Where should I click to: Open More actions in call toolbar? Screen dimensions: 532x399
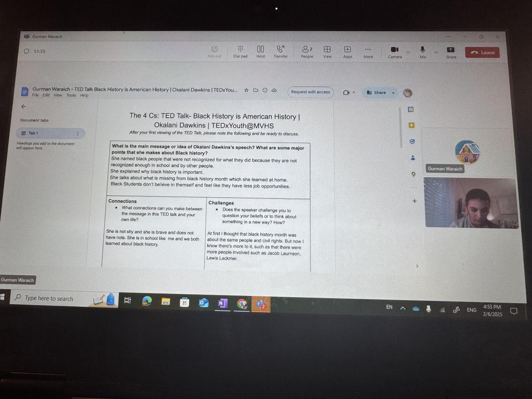368,52
